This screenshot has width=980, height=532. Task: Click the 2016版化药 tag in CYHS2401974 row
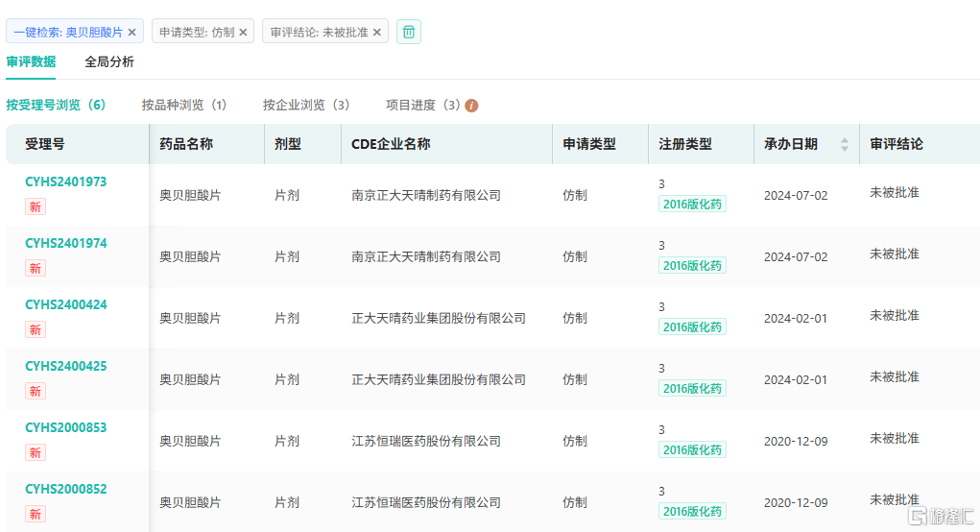pos(692,266)
